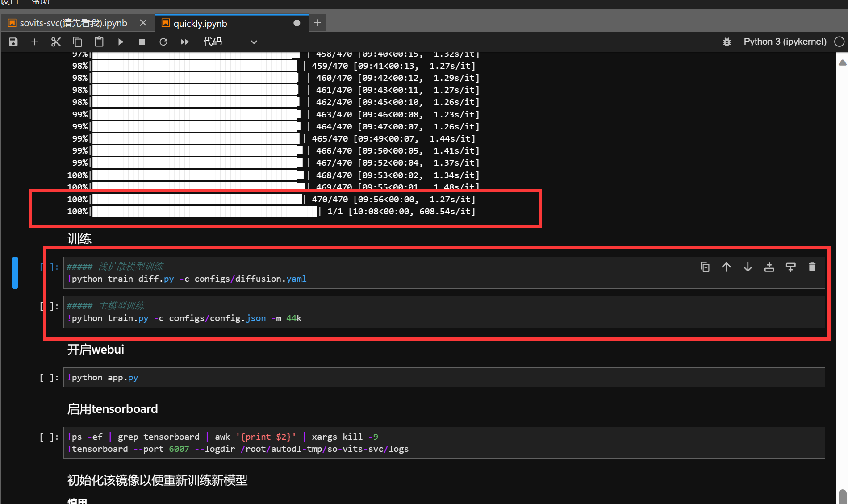Insert a cell below the train_diff.py cell
Viewport: 848px width, 504px height.
(791, 267)
